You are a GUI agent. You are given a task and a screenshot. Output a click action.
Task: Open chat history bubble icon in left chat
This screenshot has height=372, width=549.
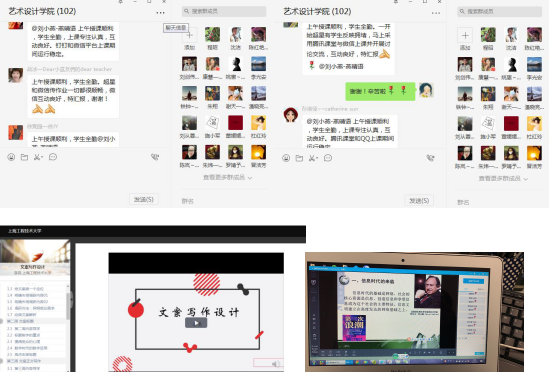[x=53, y=157]
